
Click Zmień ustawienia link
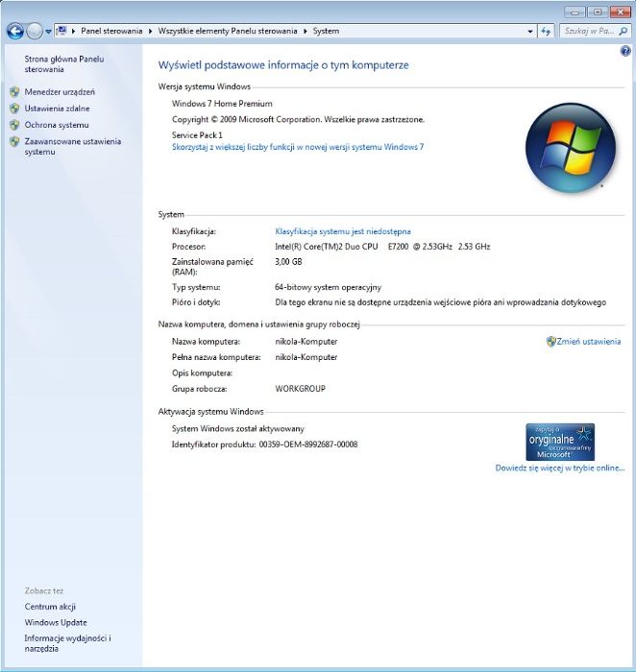coord(588,341)
